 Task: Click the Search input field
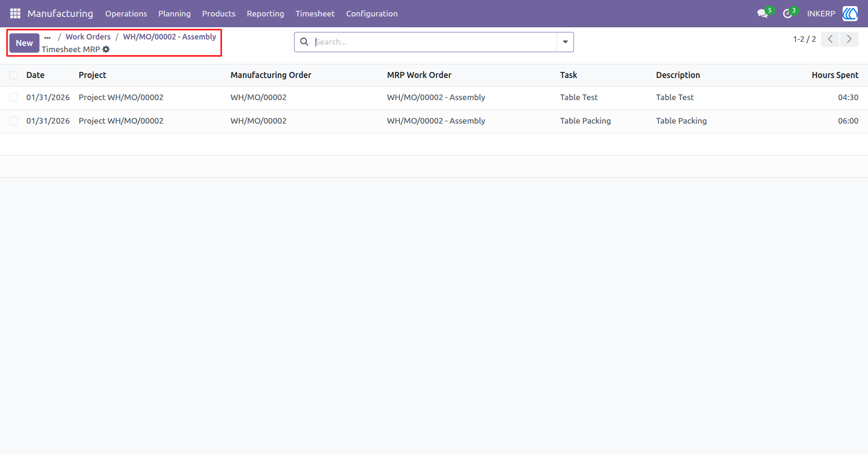435,42
